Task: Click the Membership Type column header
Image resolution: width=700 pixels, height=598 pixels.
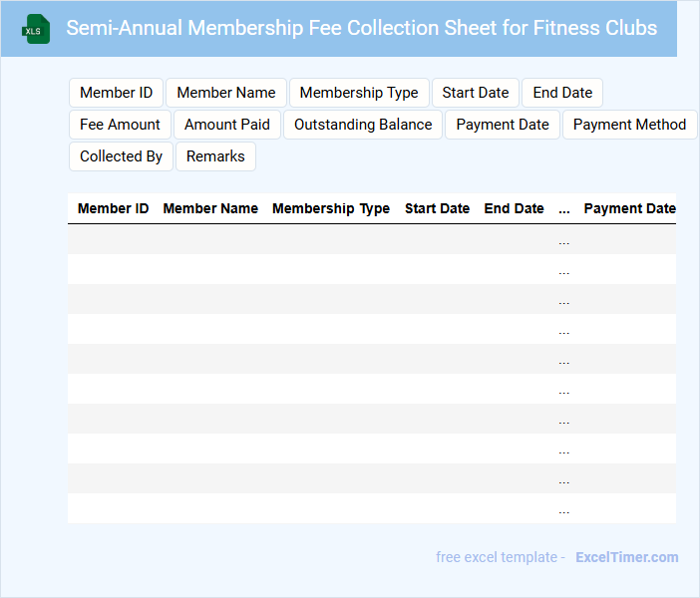Action: [331, 208]
